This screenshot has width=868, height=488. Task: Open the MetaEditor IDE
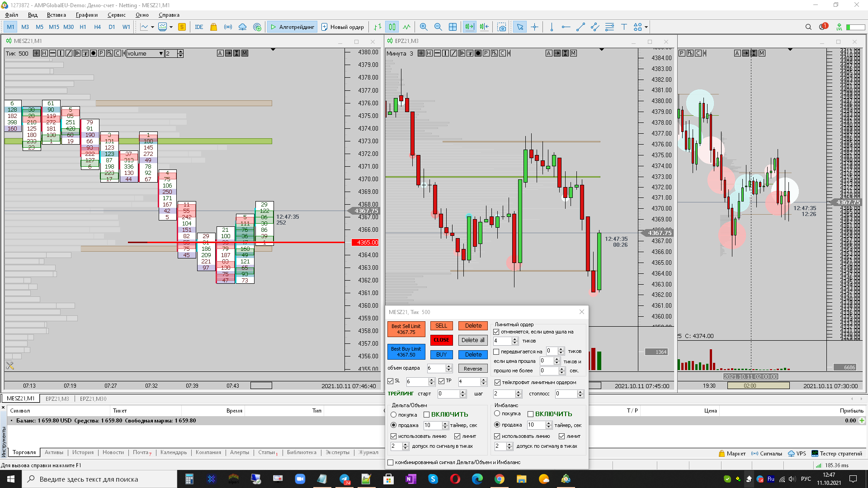coord(199,27)
